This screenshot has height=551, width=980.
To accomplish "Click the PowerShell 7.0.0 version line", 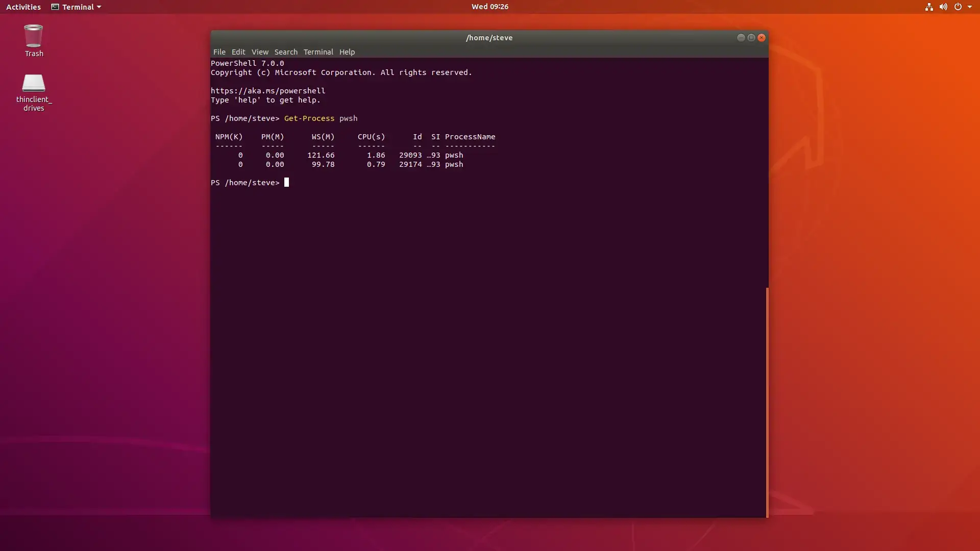I will click(x=248, y=63).
